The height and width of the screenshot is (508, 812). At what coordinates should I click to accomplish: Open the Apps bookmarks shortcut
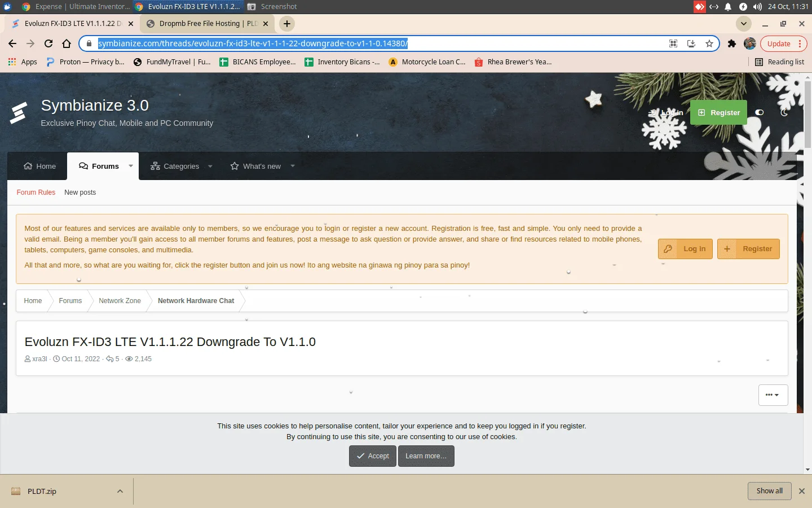coord(23,62)
